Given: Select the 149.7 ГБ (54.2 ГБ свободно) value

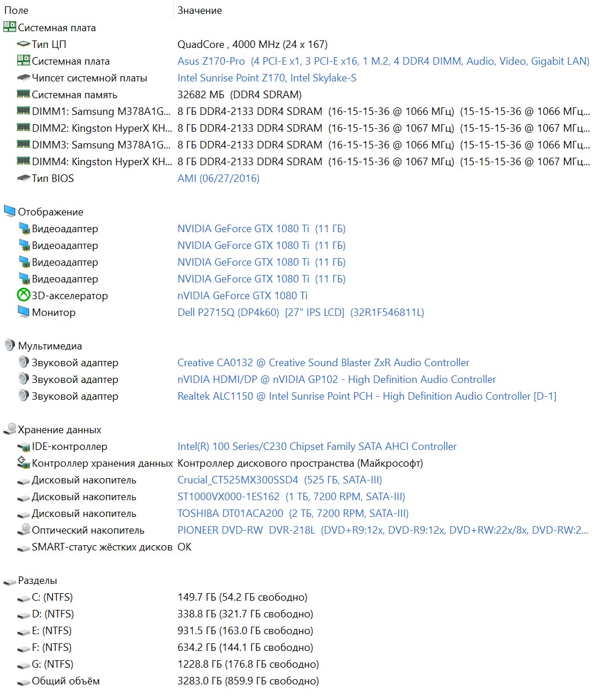Looking at the screenshot, I should click(242, 597).
